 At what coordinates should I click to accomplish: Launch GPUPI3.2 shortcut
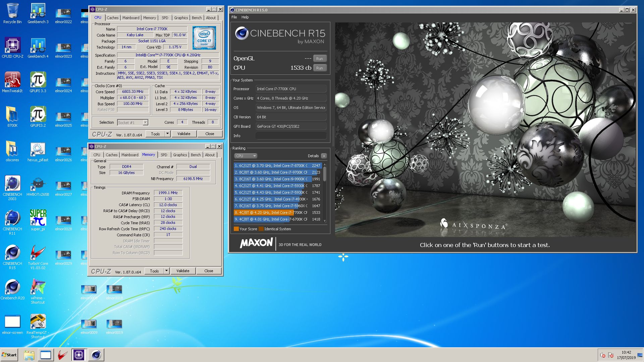coord(38,117)
